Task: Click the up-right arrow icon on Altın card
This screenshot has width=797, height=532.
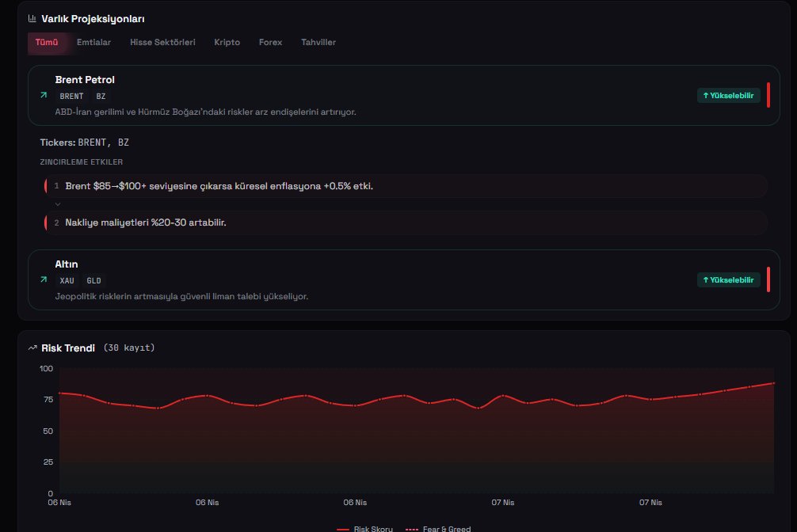Action: [x=44, y=279]
